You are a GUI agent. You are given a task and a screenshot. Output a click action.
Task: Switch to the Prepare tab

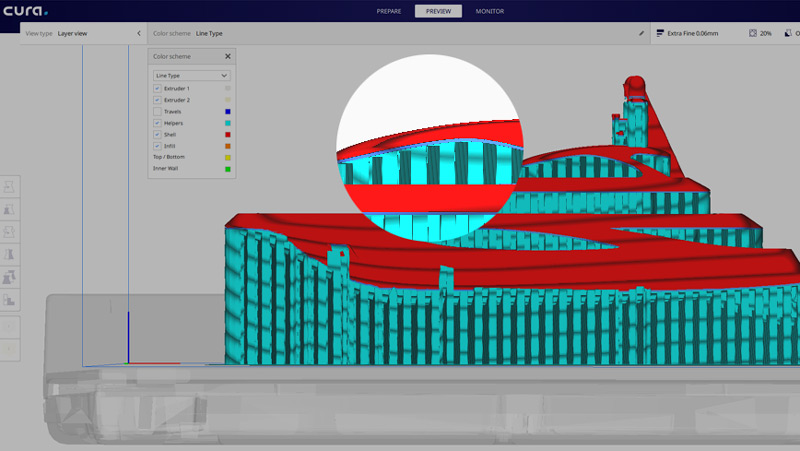pyautogui.click(x=389, y=11)
